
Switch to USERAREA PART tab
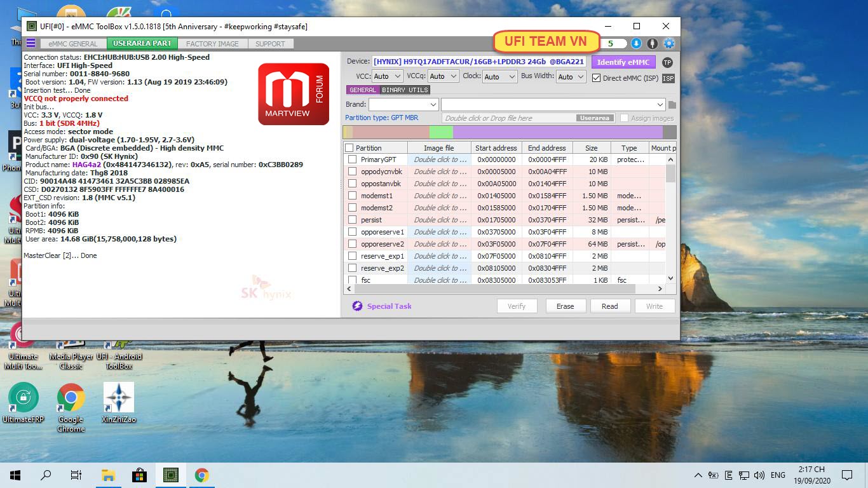point(142,44)
